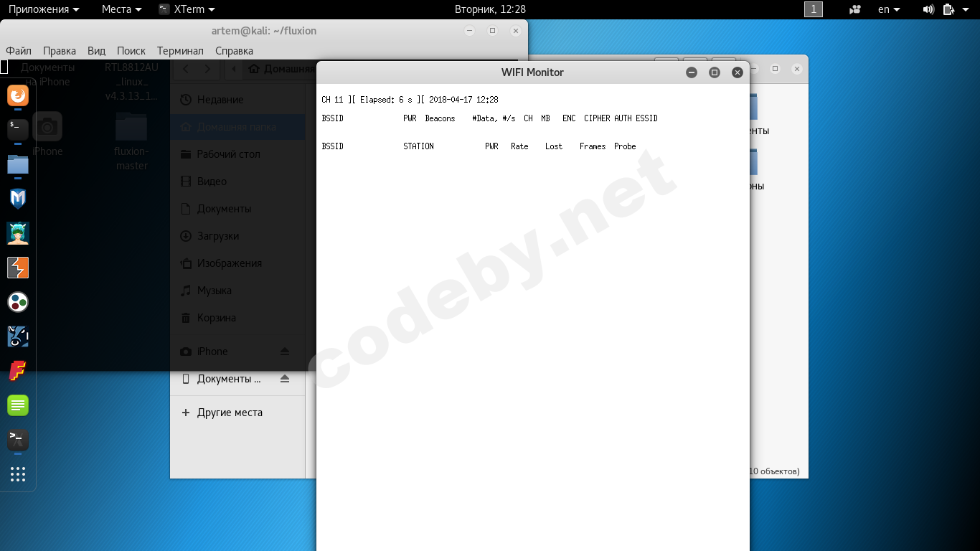Click the MB column header
980x551 pixels.
point(546,118)
